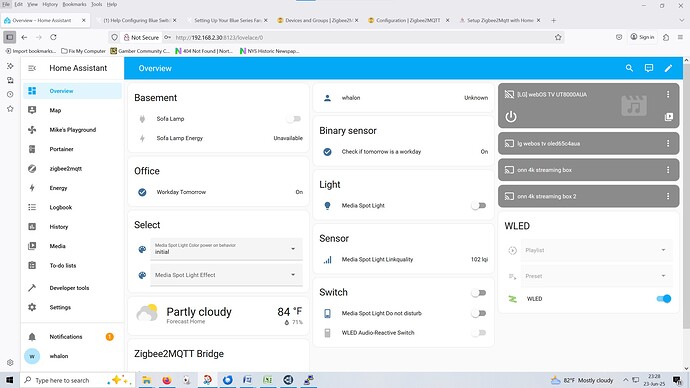Expand the Media Spot Light Effect dropdown
Image resolution: width=690 pixels, height=388 pixels.
226,275
